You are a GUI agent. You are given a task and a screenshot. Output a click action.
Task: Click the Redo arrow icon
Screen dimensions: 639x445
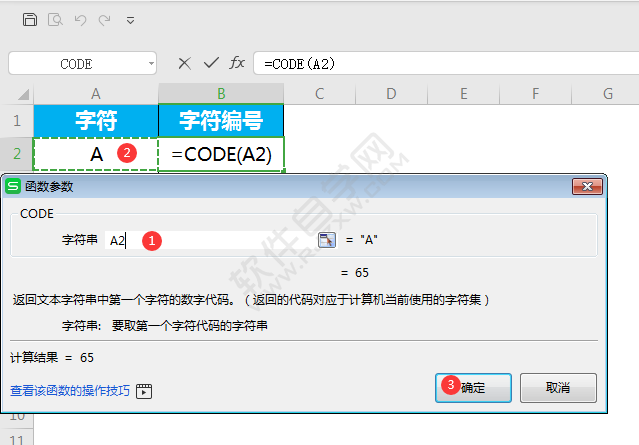[105, 20]
